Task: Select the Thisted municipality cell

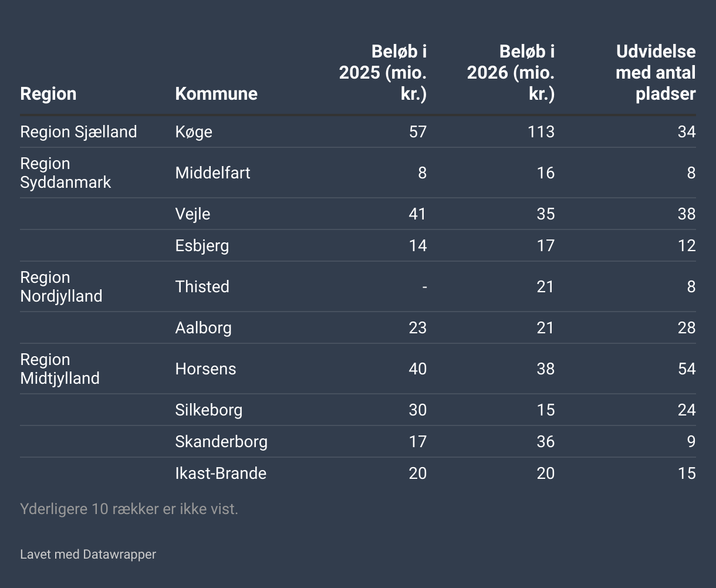Action: 202,287
